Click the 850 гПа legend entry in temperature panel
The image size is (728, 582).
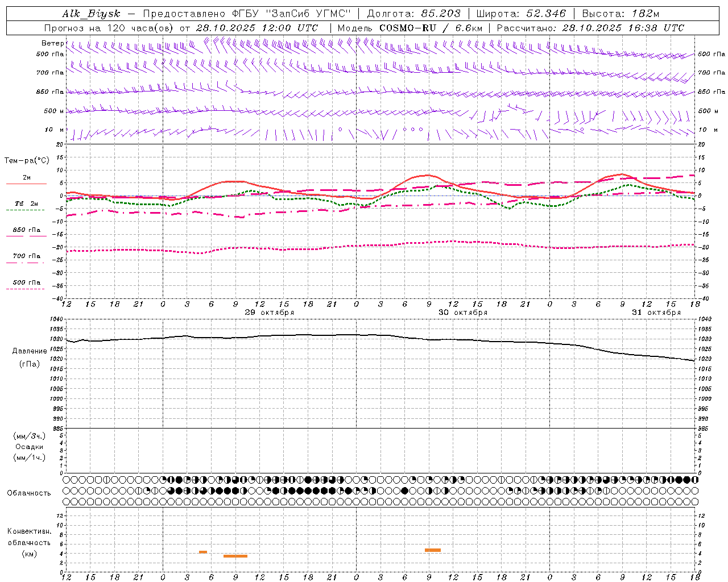[26, 230]
